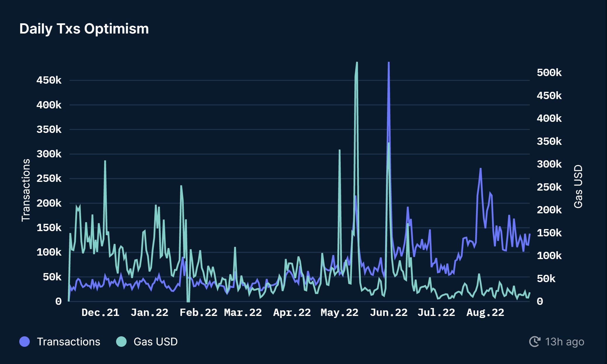Click the purple Transactions legend dot
The image size is (607, 364).
pyautogui.click(x=25, y=342)
